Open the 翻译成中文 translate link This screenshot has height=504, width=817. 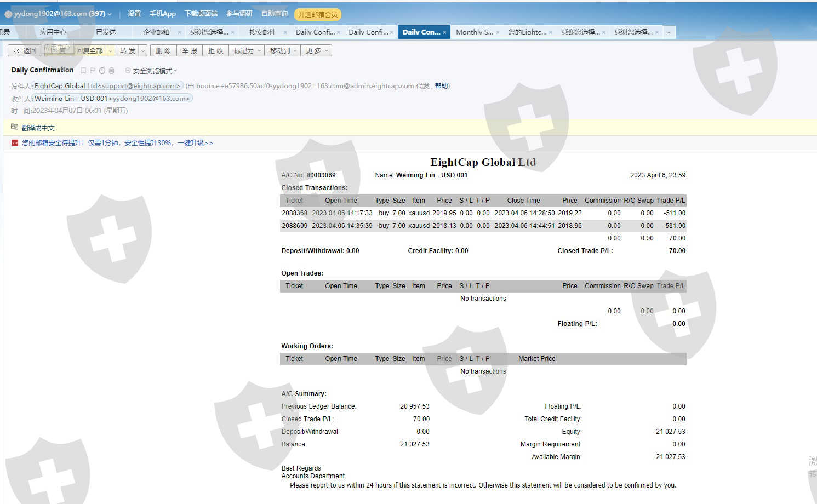pos(38,128)
